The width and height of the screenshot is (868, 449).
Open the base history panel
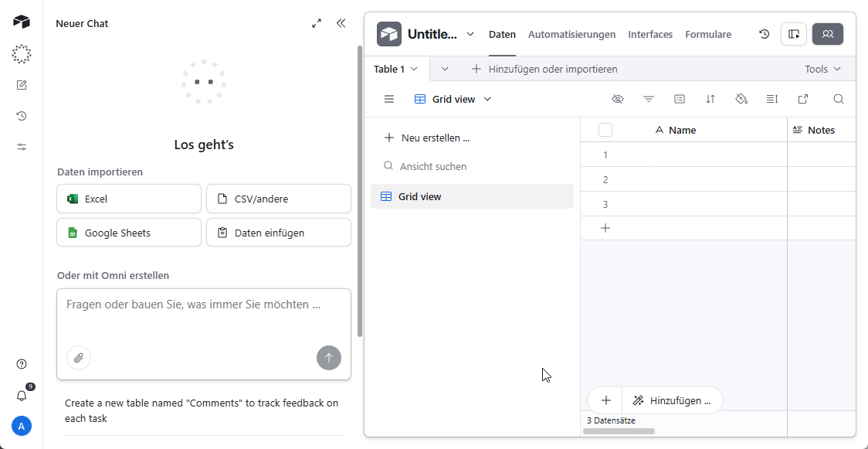coord(764,34)
